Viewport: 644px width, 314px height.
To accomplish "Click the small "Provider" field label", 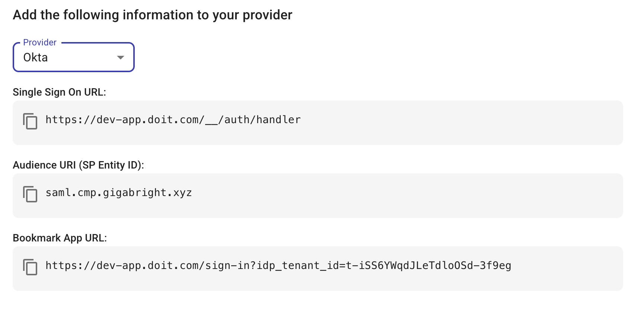I will coord(40,42).
